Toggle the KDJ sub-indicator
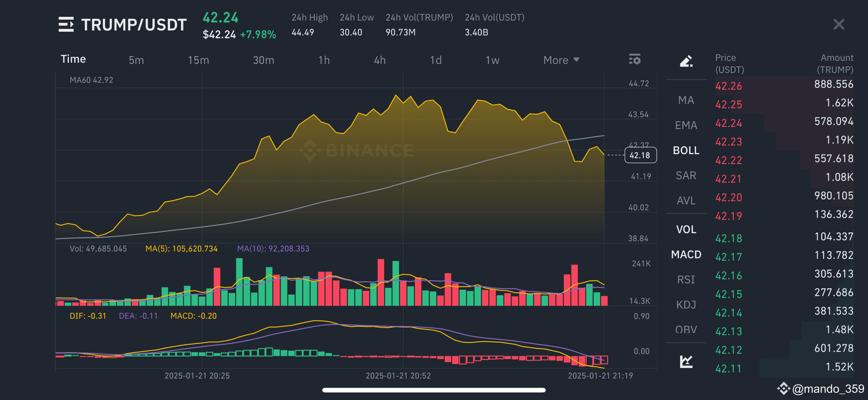This screenshot has height=400, width=868. 686,305
